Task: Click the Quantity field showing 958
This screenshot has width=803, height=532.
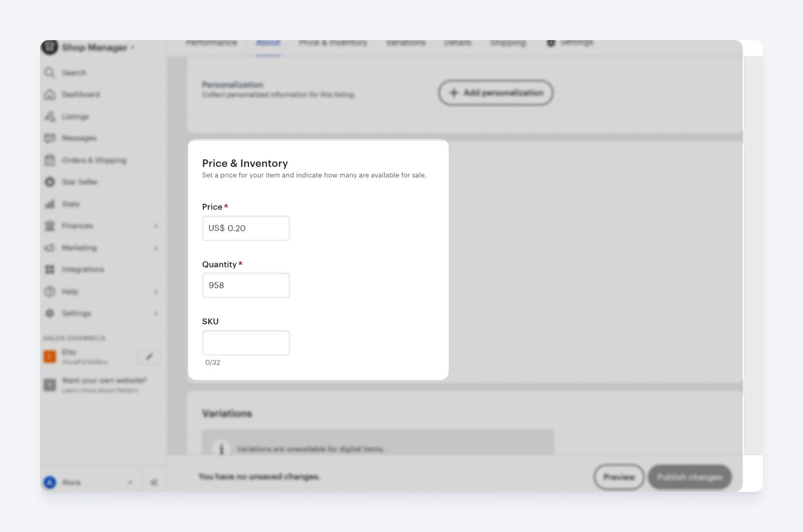Action: point(246,285)
